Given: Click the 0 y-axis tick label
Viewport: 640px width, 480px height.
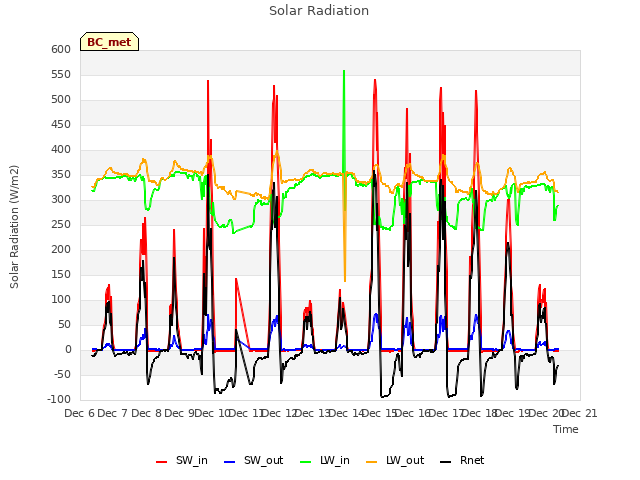Looking at the screenshot, I should pos(68,350).
